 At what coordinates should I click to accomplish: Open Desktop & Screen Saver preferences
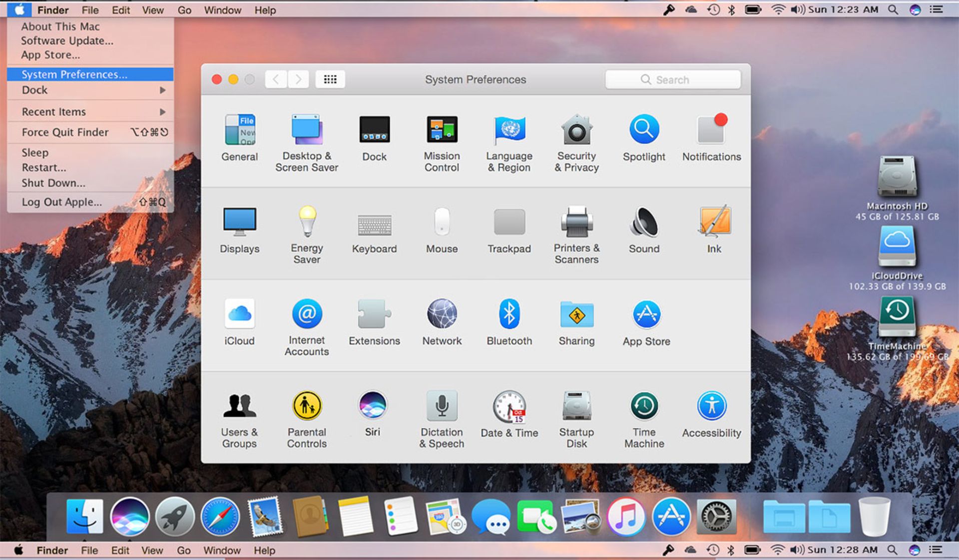tap(307, 143)
